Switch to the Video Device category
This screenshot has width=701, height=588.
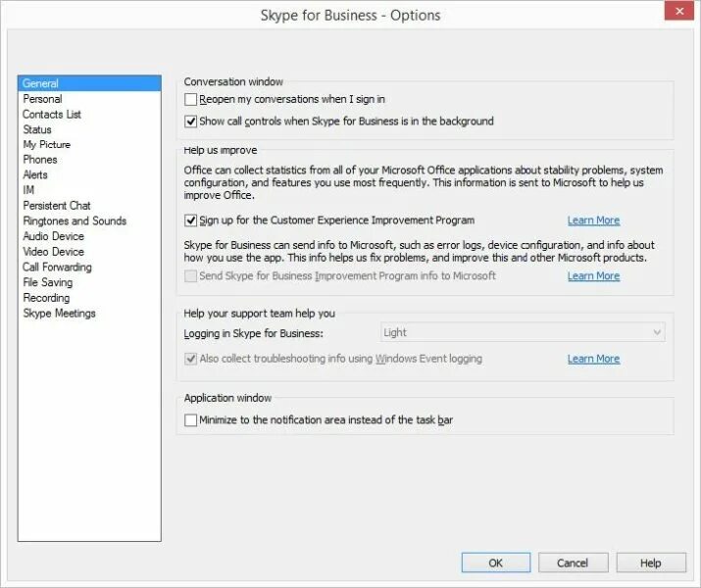click(x=54, y=252)
